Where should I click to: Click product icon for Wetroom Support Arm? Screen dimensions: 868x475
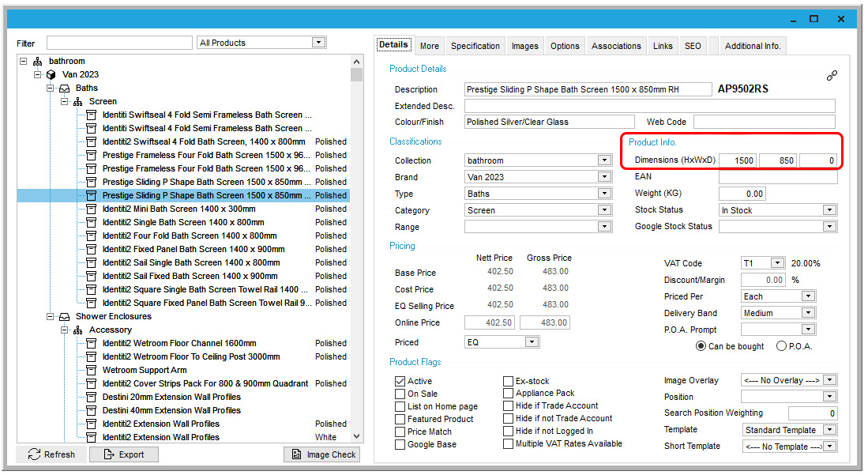[x=92, y=370]
